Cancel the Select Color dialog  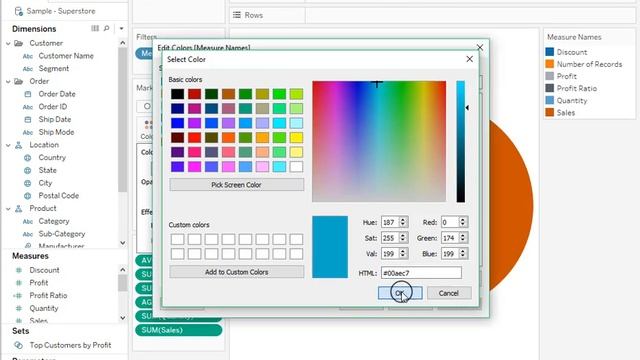[449, 293]
